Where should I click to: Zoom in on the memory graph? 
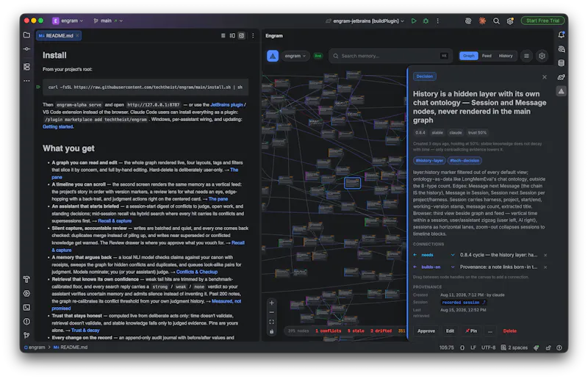272,303
